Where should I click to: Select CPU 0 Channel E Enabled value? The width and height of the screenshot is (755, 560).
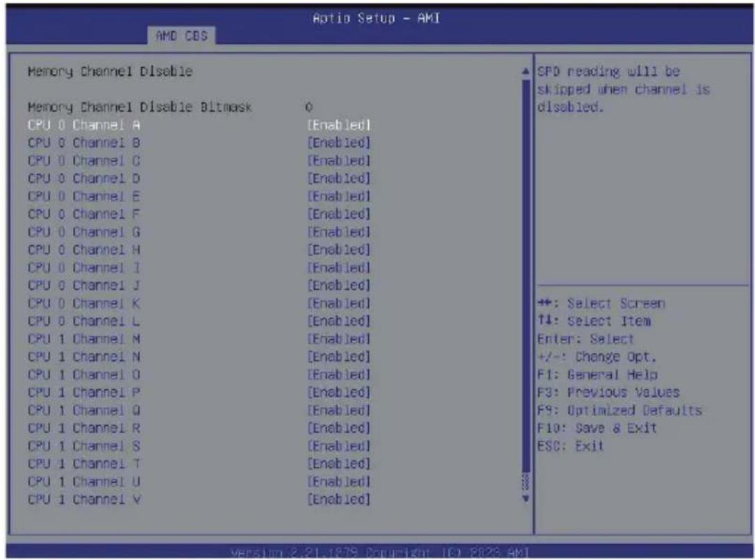click(339, 197)
